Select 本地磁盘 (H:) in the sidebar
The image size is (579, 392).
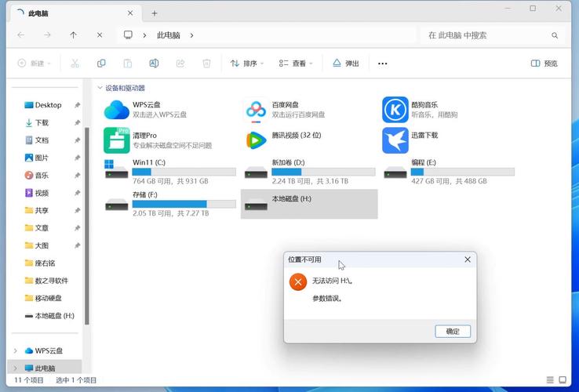[x=48, y=316]
